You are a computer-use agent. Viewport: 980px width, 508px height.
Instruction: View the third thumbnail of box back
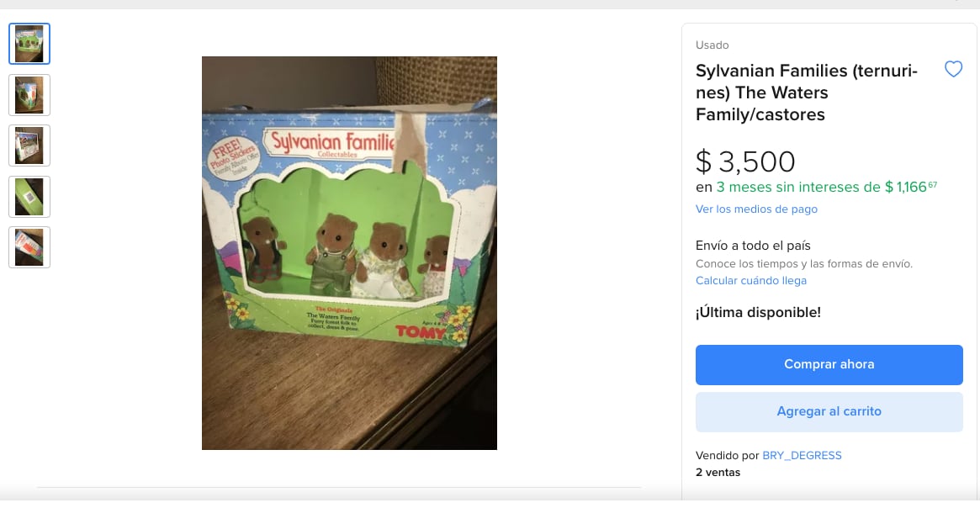[x=29, y=146]
